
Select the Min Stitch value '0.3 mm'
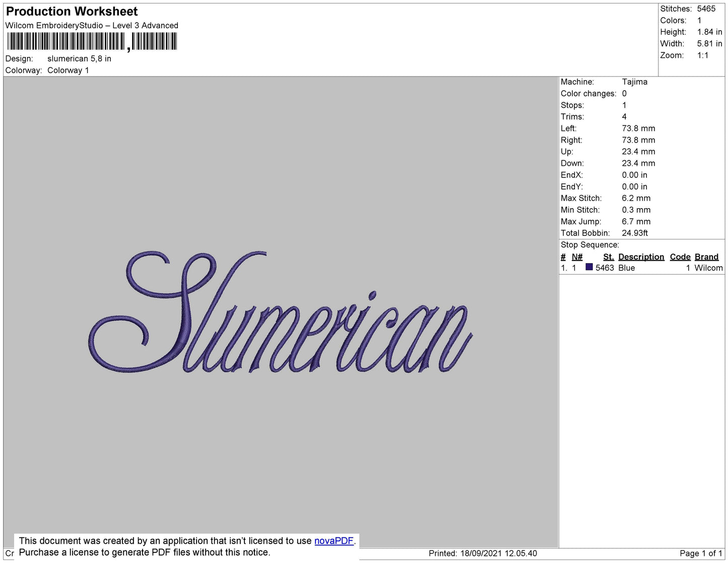[636, 210]
